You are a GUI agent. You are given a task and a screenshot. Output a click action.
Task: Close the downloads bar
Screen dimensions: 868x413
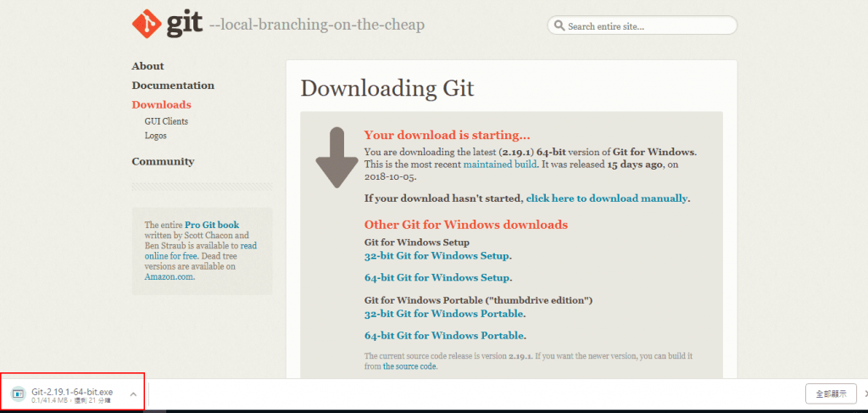[865, 394]
